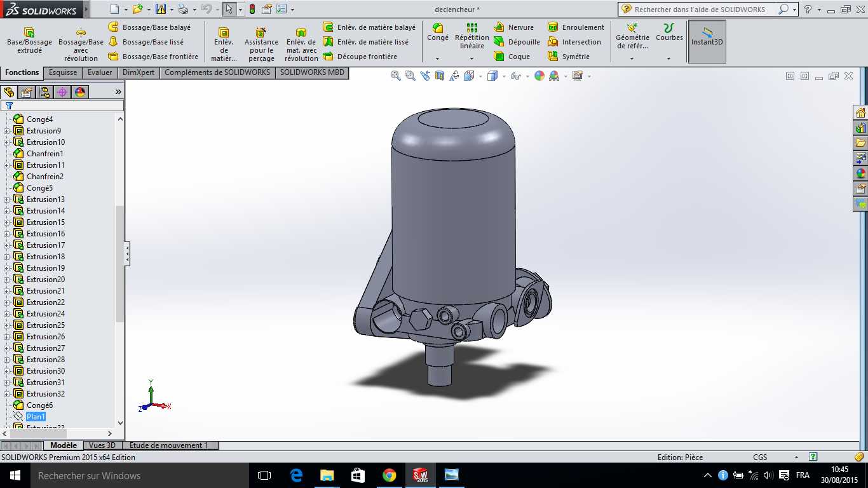Open Géométrie de référence dropdown arrow
This screenshot has height=488, width=868.
coord(632,58)
